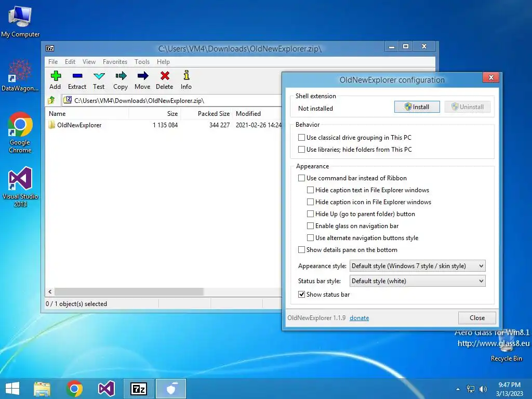Click the Info toolbar icon in 7-Zip
This screenshot has height=399, width=532.
click(187, 80)
